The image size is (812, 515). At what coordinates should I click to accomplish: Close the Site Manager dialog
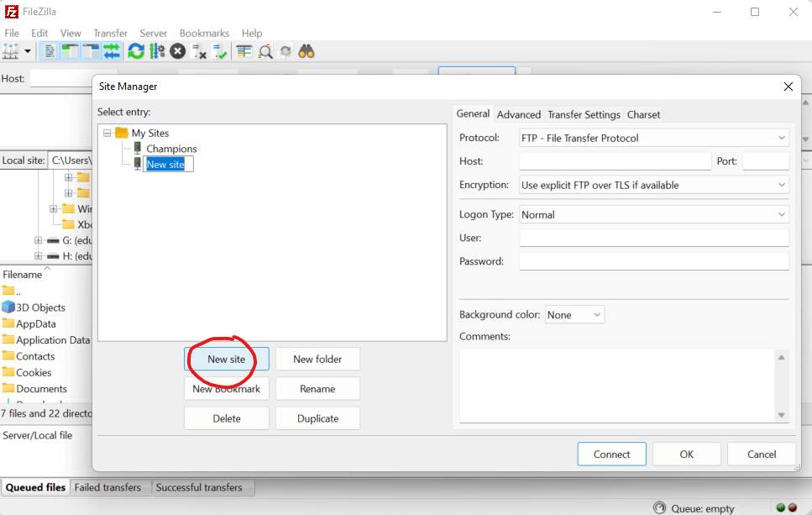(788, 87)
